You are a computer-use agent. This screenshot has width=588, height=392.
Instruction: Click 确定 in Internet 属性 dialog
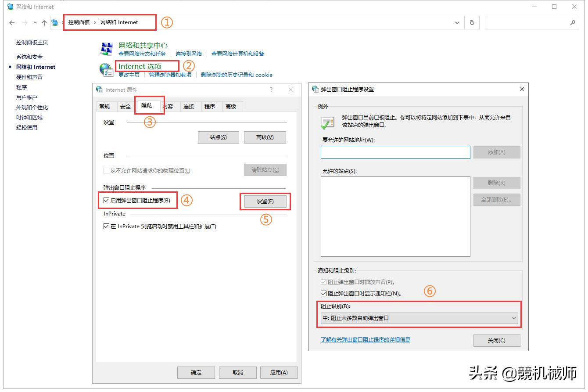click(x=196, y=372)
